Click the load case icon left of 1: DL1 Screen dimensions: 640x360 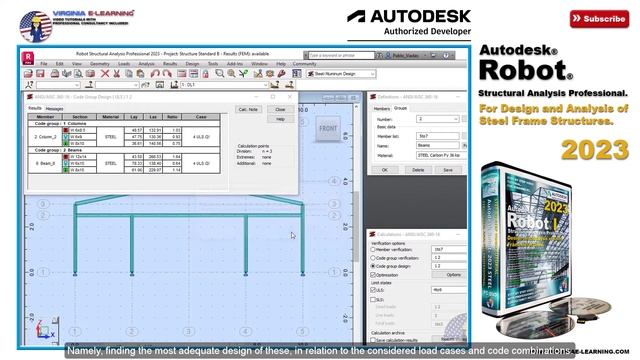click(174, 85)
